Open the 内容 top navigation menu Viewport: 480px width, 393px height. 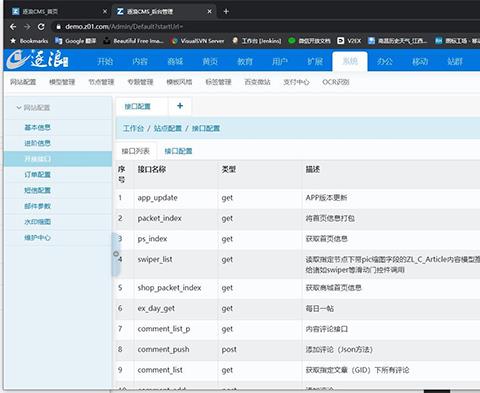[x=140, y=61]
